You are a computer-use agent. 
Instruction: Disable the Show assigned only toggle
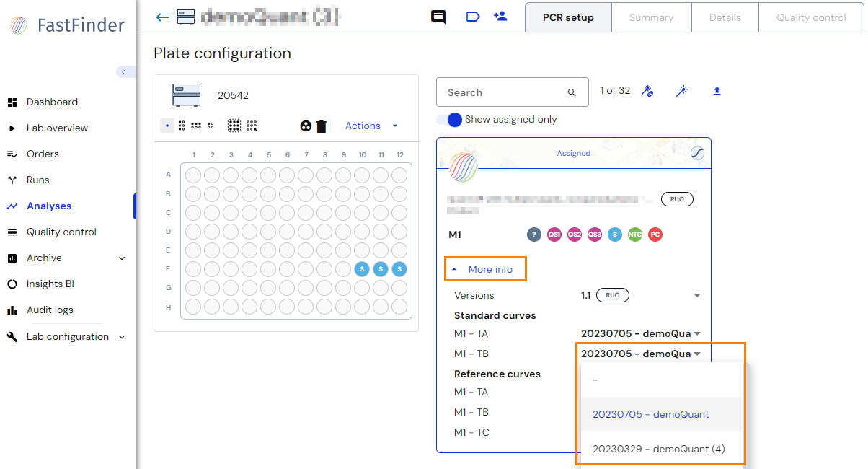[453, 120]
